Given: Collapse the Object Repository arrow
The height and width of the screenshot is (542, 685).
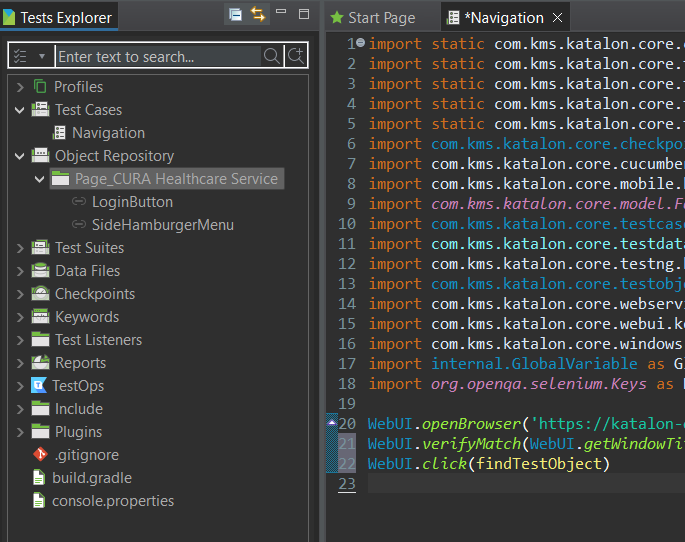Looking at the screenshot, I should [20, 156].
